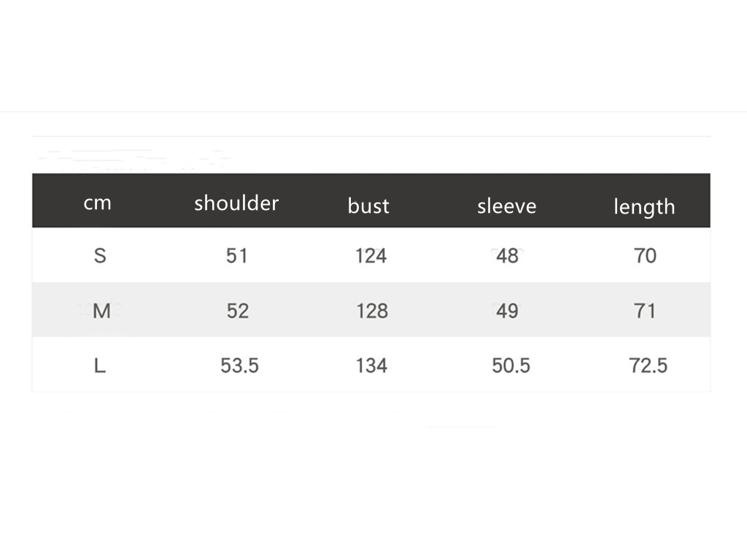Click the "bust" column header
This screenshot has height=560, width=747.
tap(368, 206)
